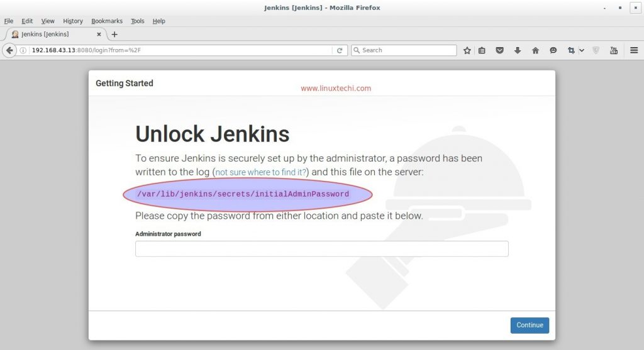
Task: Click the 'Getting Started' title
Action: coord(125,84)
